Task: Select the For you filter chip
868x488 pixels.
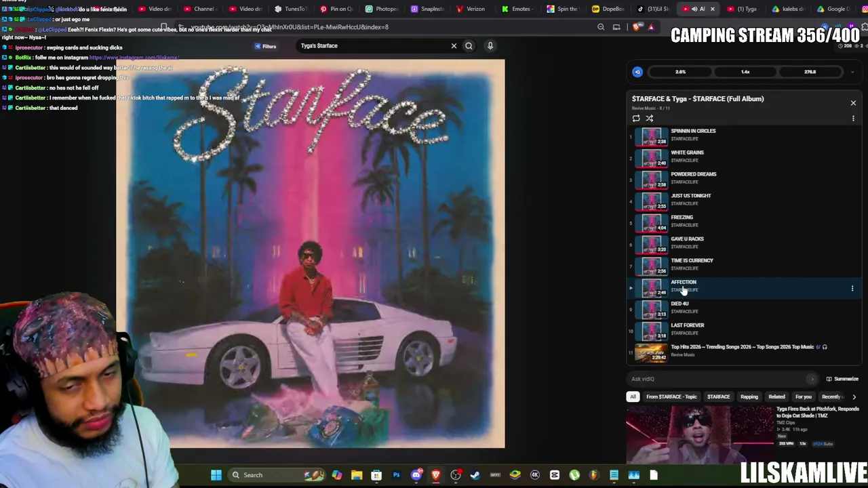Action: pos(804,397)
